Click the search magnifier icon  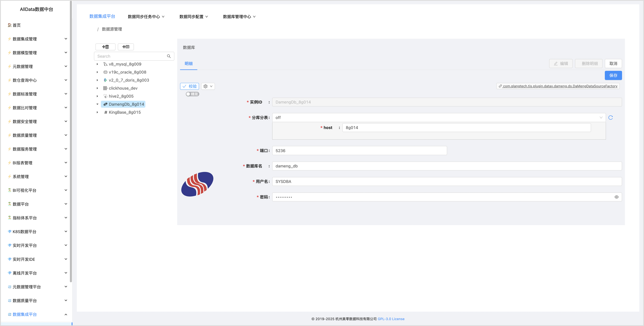point(169,56)
